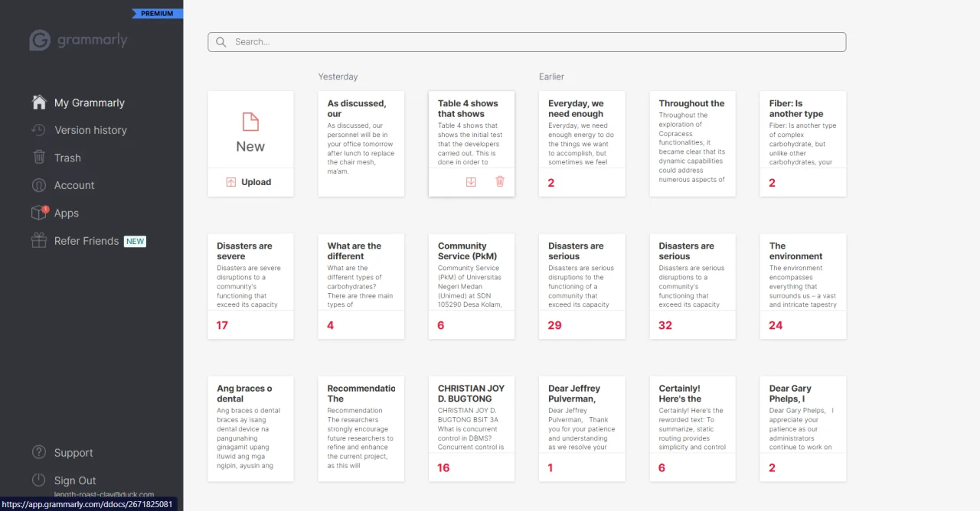Click the Grammarly logo icon
Image resolution: width=980 pixels, height=511 pixels.
(40, 41)
